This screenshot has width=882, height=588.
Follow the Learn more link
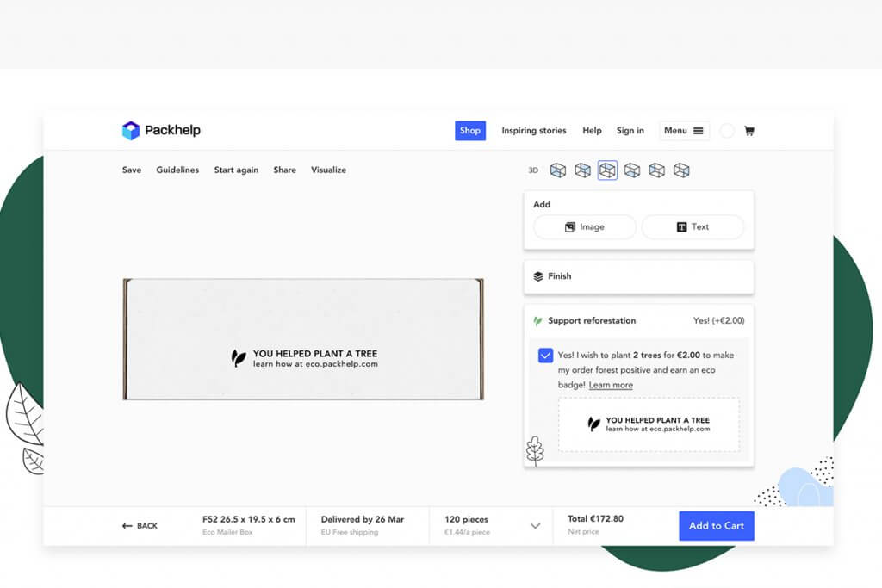click(611, 385)
